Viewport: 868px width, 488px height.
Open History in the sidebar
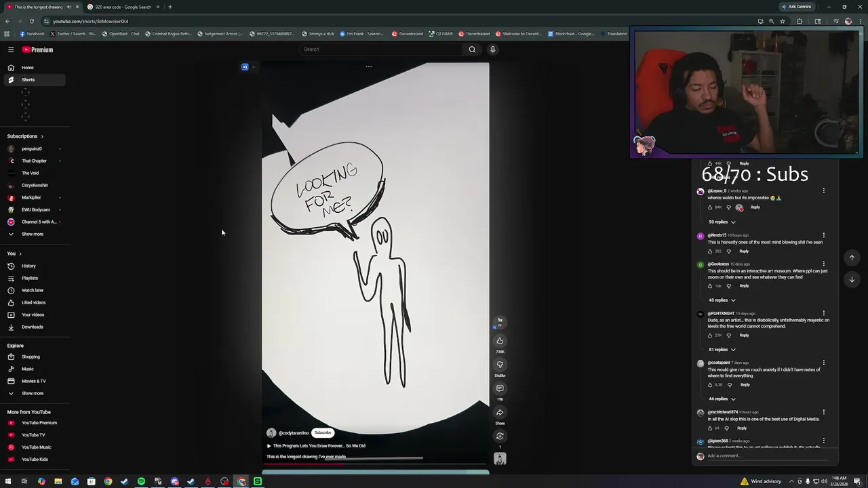pos(33,266)
